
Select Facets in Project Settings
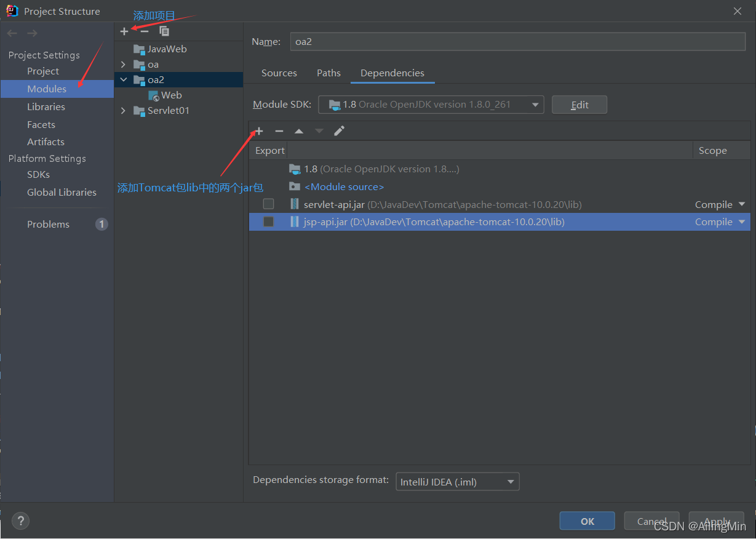coord(41,125)
